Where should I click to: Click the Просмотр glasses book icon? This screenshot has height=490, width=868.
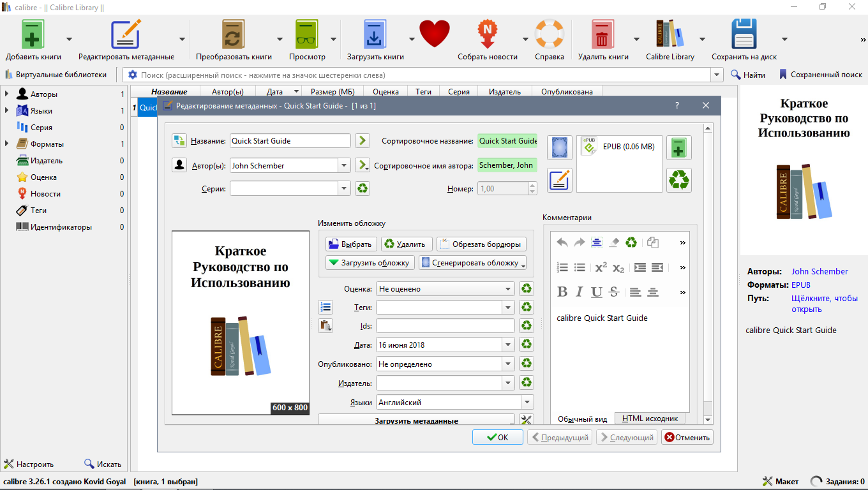[307, 34]
